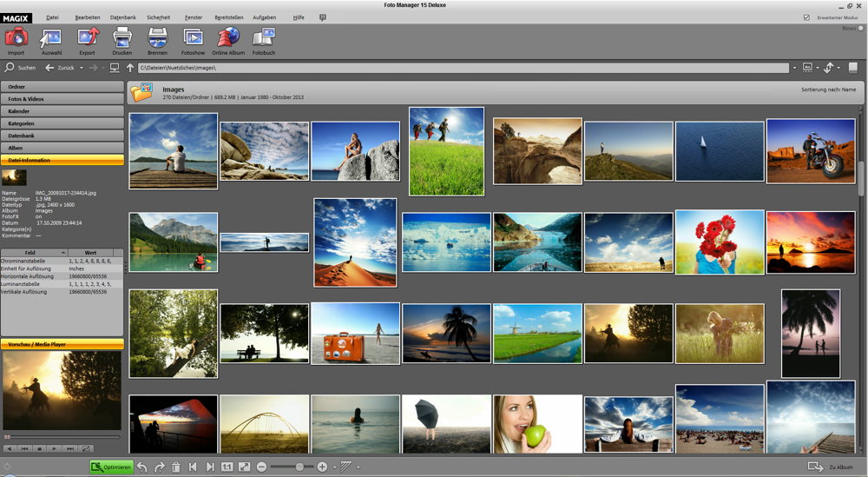
Task: Open the Zurück history dropdown arrow
Action: [82, 68]
